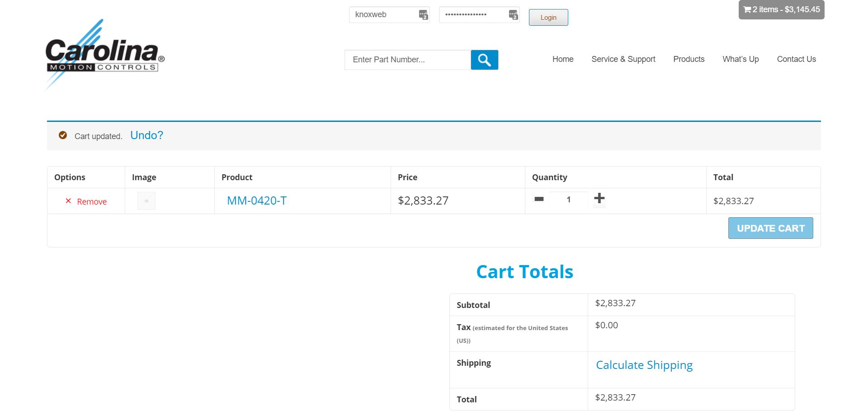The width and height of the screenshot is (868, 415).
Task: Click the red X remove icon
Action: click(68, 201)
